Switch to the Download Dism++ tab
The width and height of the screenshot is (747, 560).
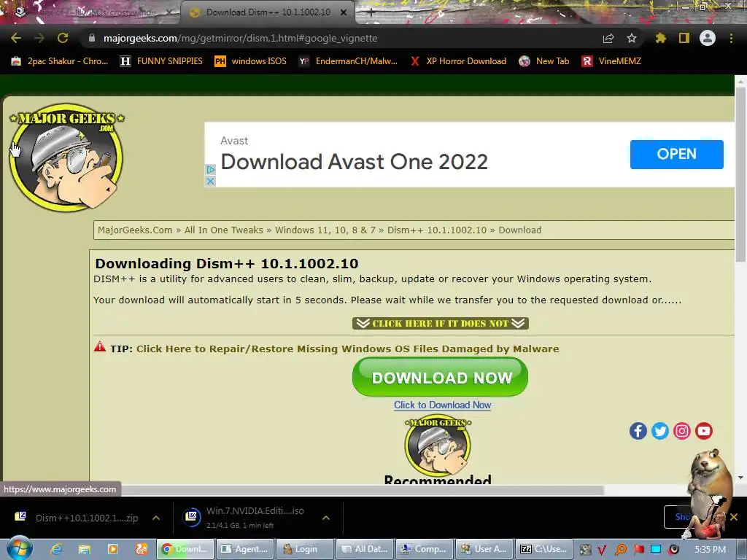coord(268,12)
